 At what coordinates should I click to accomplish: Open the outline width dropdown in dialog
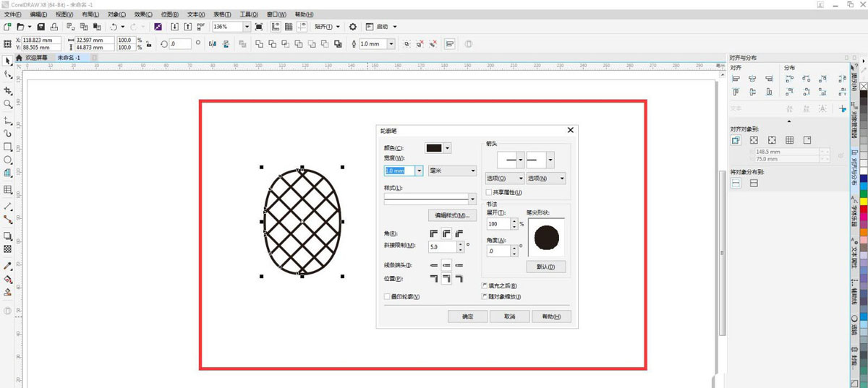point(419,171)
